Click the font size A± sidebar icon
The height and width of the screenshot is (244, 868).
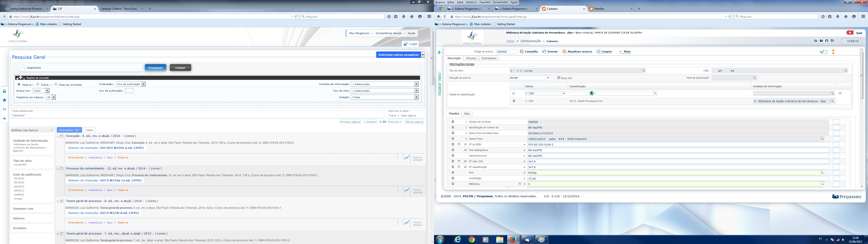[4, 109]
